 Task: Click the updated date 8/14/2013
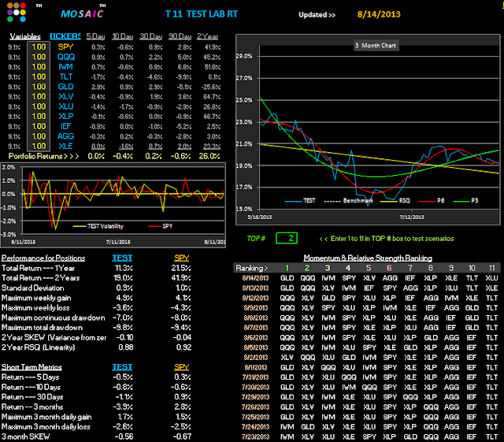click(379, 14)
